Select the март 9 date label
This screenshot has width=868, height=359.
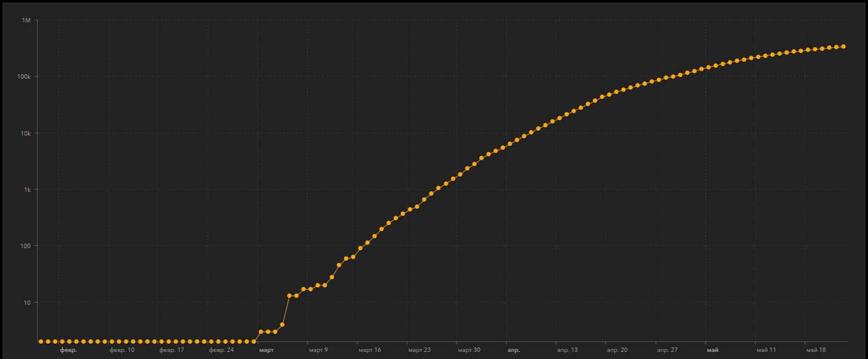pos(318,350)
